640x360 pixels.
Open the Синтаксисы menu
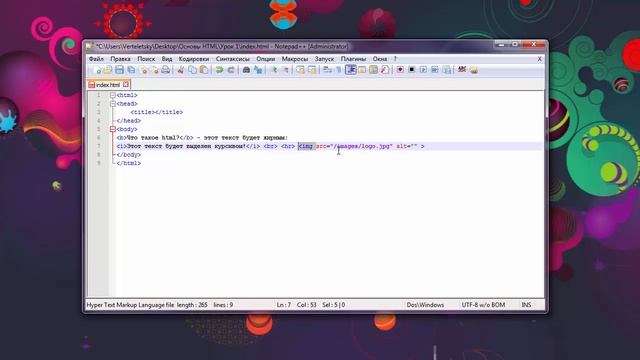click(233, 59)
